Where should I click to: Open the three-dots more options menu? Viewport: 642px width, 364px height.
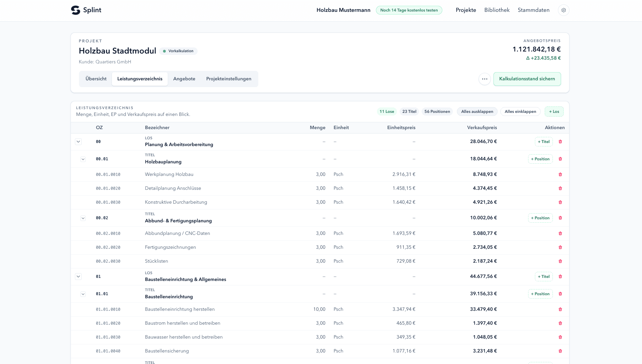[x=485, y=79]
